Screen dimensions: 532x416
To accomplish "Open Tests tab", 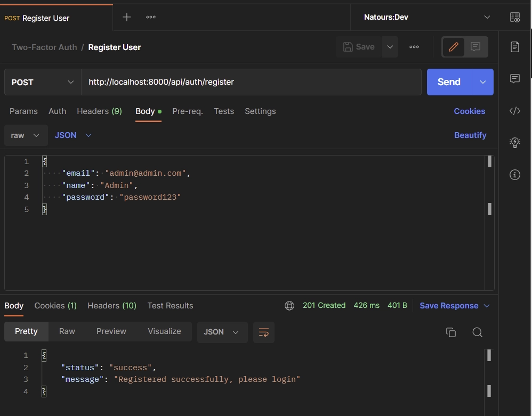I will point(224,111).
